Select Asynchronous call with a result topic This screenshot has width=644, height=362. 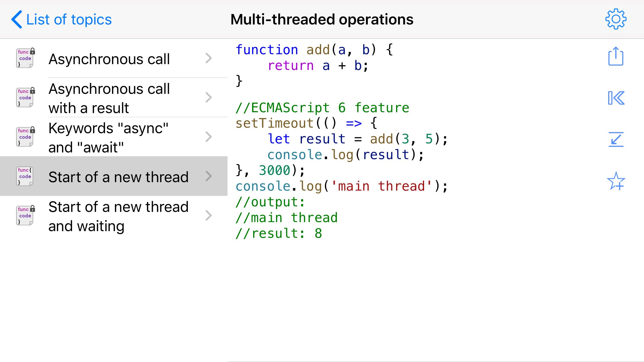click(x=109, y=98)
